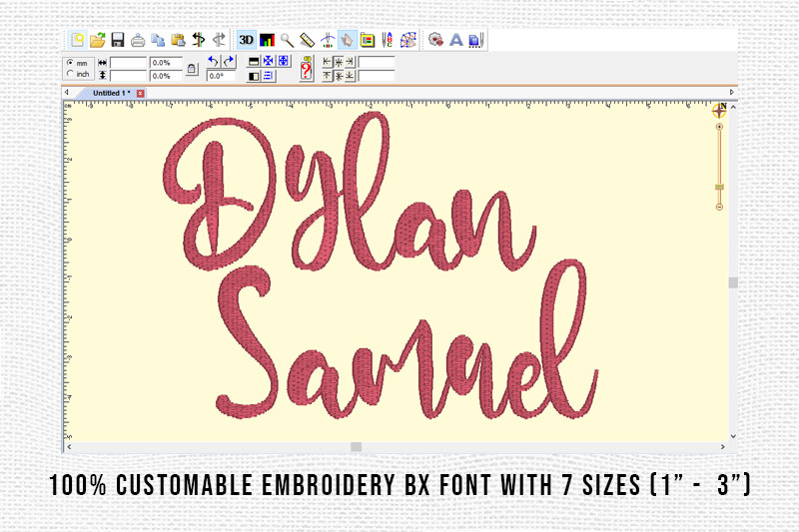Screen dimensions: 799x532
Task: Select the inch units radio button
Action: [x=70, y=74]
